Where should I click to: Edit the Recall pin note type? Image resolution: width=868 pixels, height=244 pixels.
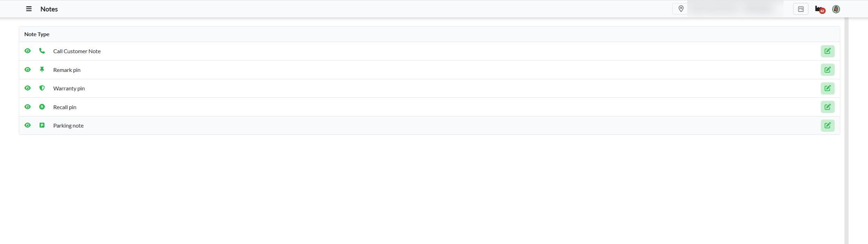[827, 107]
